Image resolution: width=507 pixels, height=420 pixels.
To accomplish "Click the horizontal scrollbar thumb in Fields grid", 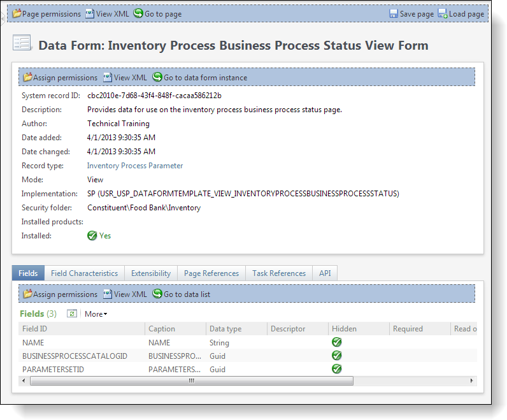I will [192, 381].
